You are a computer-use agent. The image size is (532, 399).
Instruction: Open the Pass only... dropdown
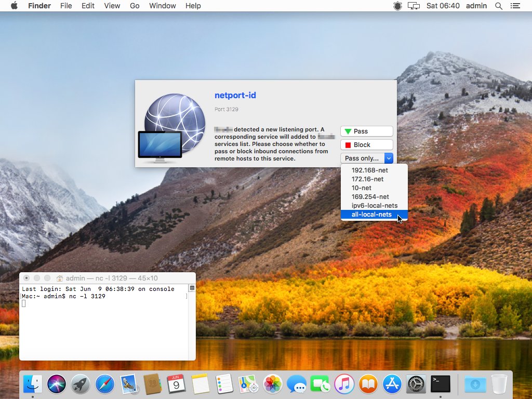tap(367, 158)
